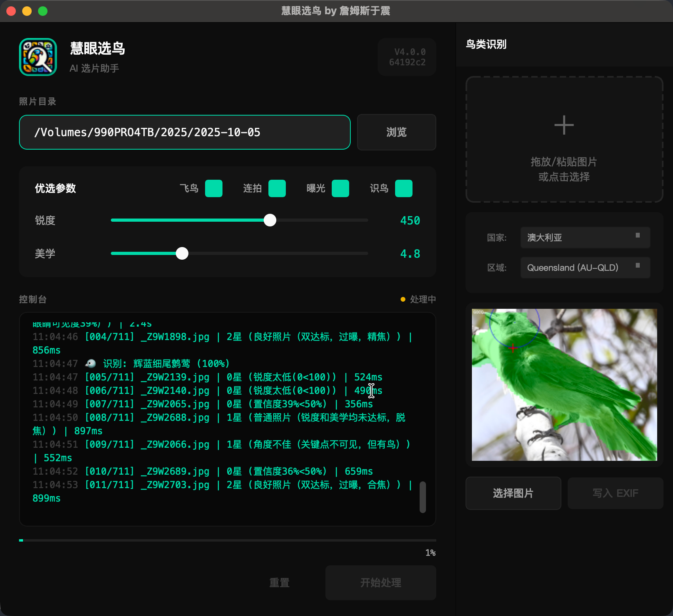Screen dimensions: 673x616
Task: Click the photo directory path input field
Action: click(184, 132)
